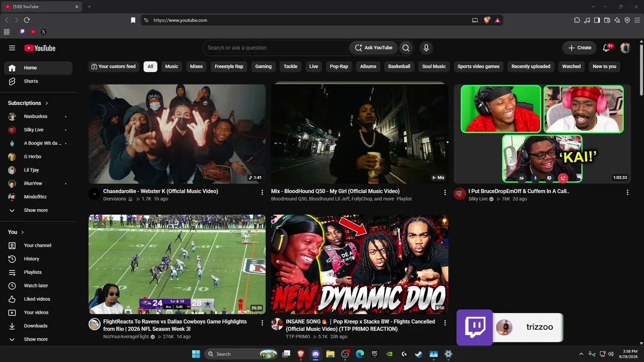Expand the Subscriptions section chevron
The height and width of the screenshot is (362, 644).
tap(47, 103)
